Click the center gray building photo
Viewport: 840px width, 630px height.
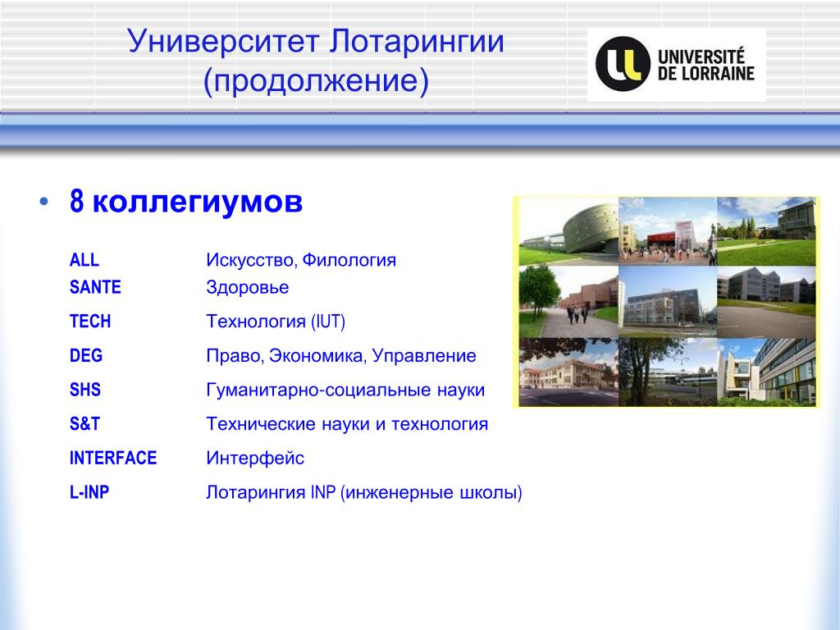tap(668, 302)
